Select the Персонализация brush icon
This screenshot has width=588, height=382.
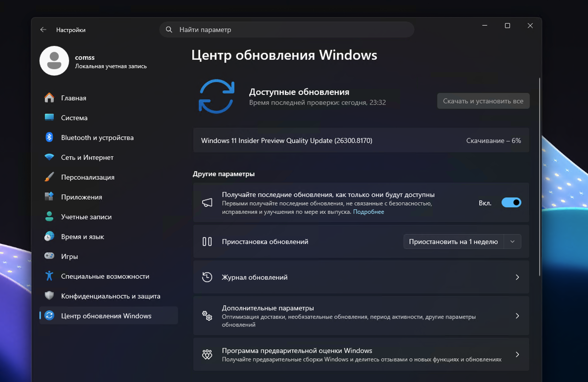(49, 177)
